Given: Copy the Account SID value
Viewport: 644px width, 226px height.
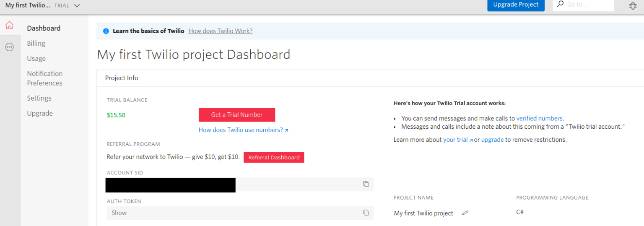Looking at the screenshot, I should coord(366,184).
